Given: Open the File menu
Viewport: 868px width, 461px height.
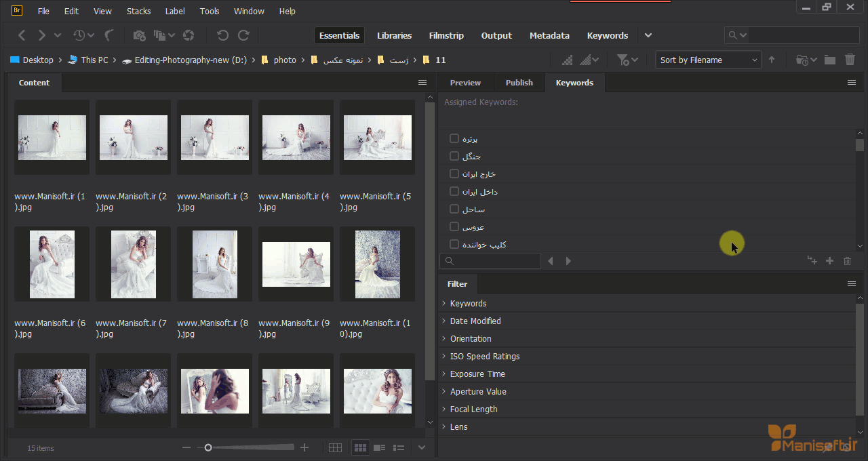Looking at the screenshot, I should point(43,11).
